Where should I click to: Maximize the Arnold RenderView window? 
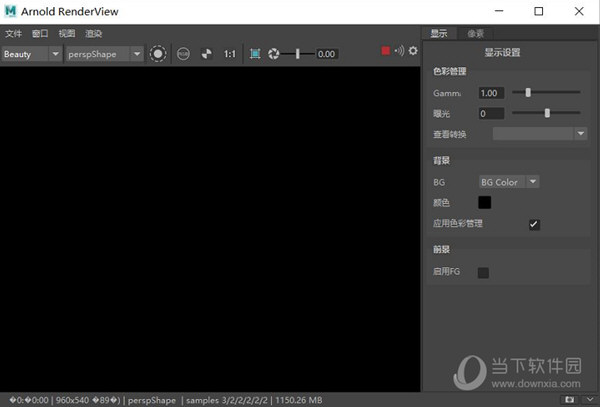538,11
